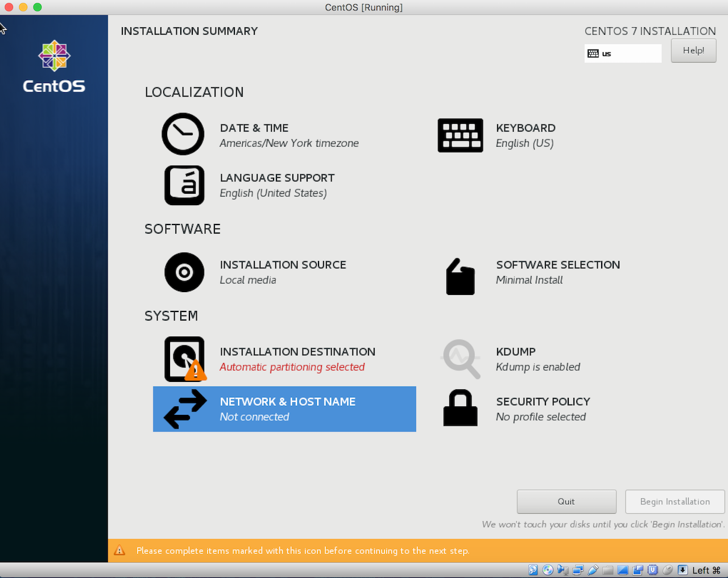This screenshot has width=728, height=578.
Task: Click the CentOS logo in sidebar
Action: pos(54,66)
